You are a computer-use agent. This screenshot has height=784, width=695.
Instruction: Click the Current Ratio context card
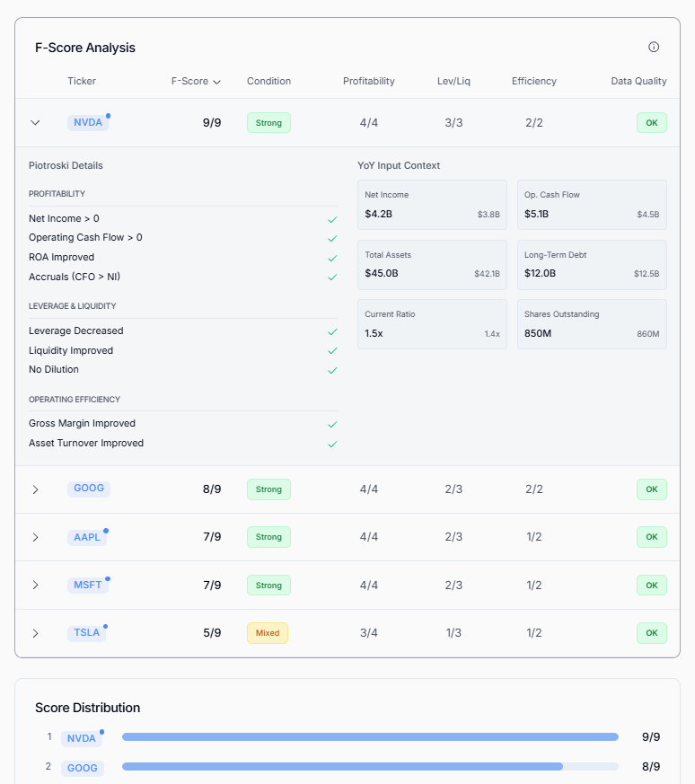433,324
